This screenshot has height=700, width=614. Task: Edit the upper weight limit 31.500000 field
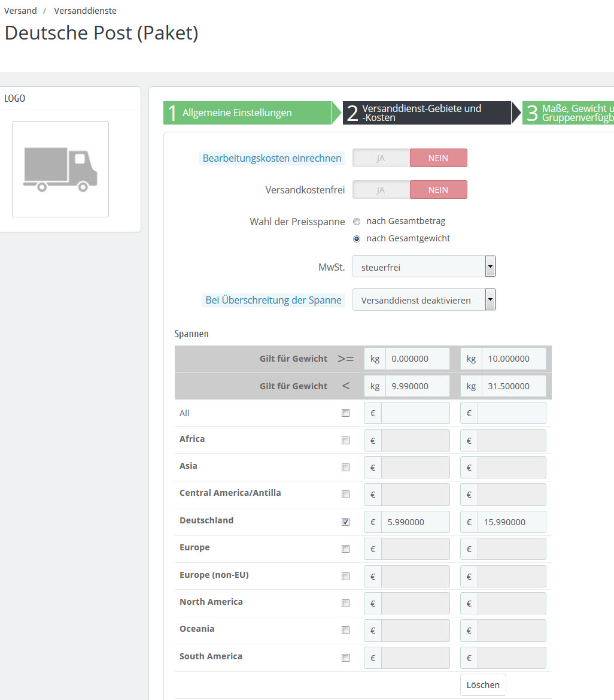pyautogui.click(x=513, y=386)
